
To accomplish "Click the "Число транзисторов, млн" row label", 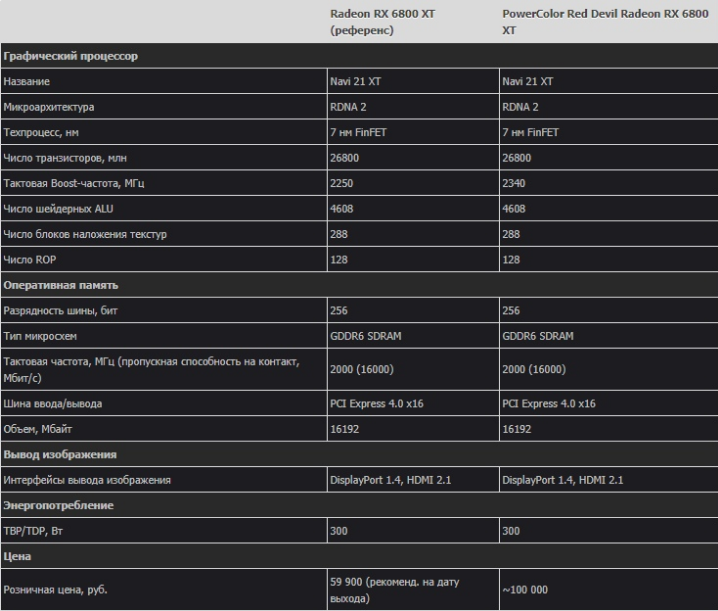I will pyautogui.click(x=65, y=158).
